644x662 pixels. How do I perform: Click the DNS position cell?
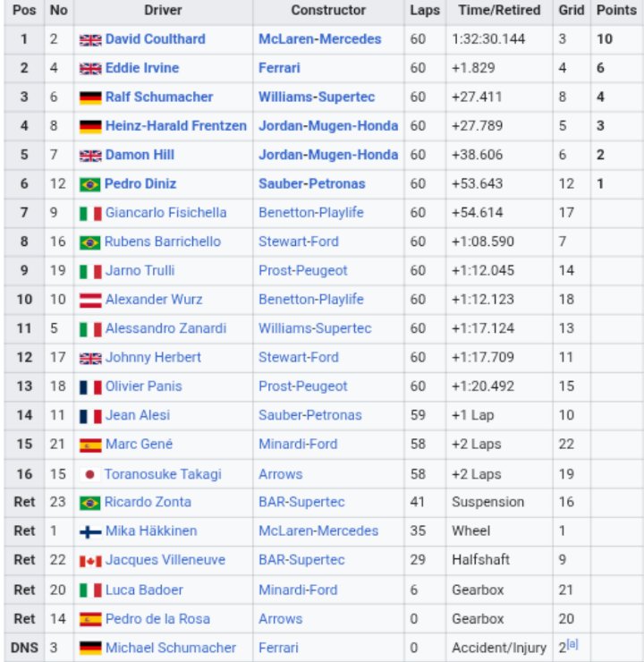[x=24, y=648]
